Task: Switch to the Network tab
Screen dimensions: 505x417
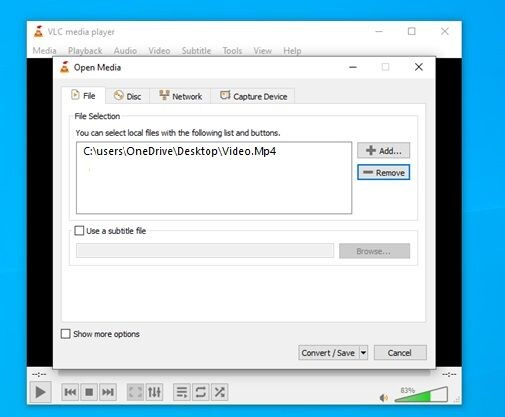Action: (180, 96)
